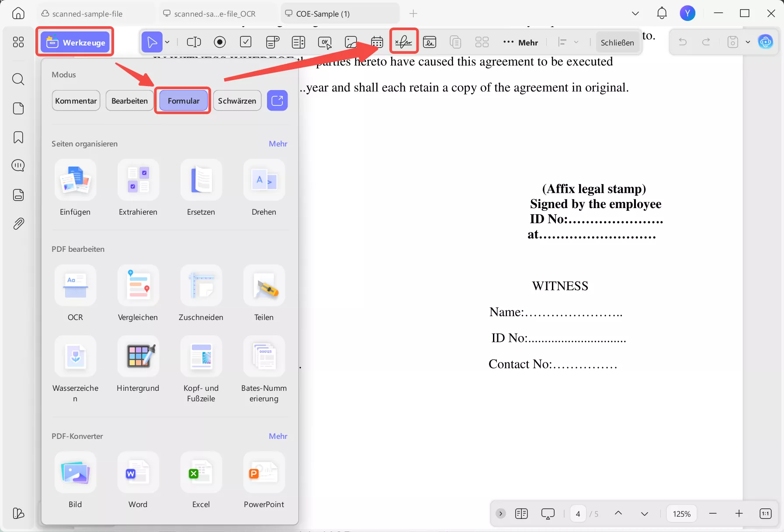784x532 pixels.
Task: Expand the selection tool dropdown arrow
Action: coord(167,42)
